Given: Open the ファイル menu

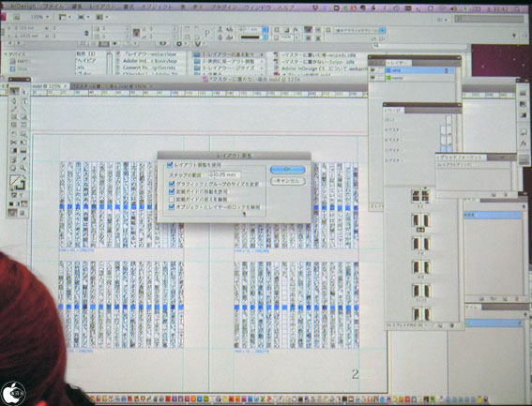Looking at the screenshot, I should [x=53, y=7].
